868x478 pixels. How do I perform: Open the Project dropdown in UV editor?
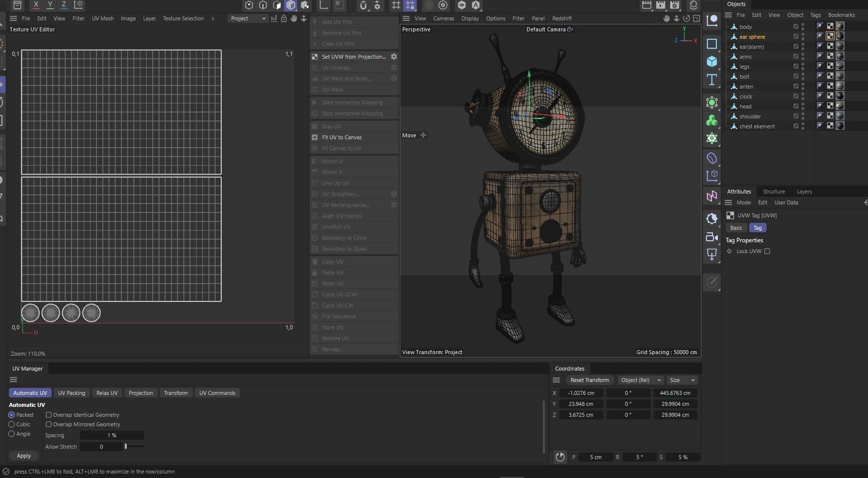tap(248, 18)
